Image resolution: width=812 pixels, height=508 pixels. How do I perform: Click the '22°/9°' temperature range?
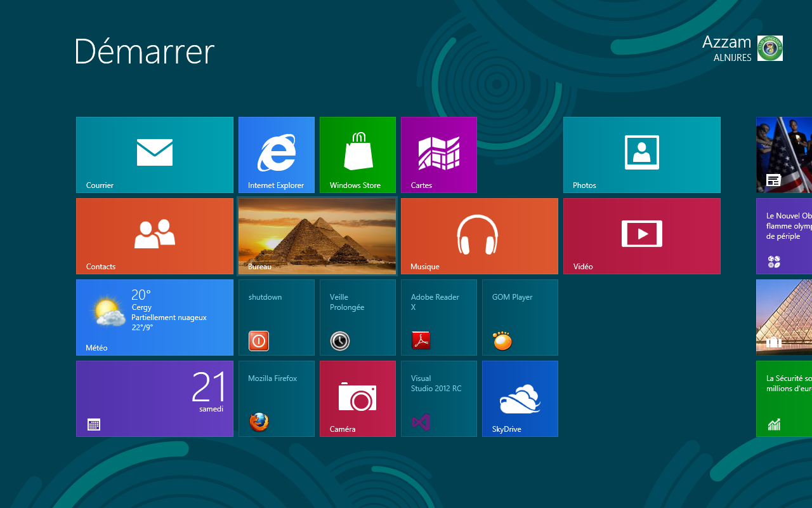coord(143,328)
